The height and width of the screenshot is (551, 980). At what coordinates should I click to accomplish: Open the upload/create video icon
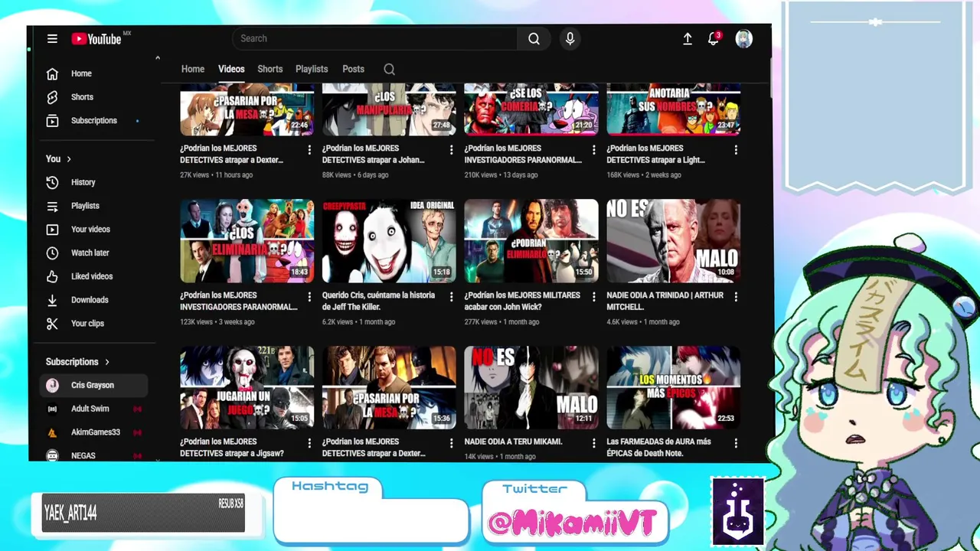[688, 39]
